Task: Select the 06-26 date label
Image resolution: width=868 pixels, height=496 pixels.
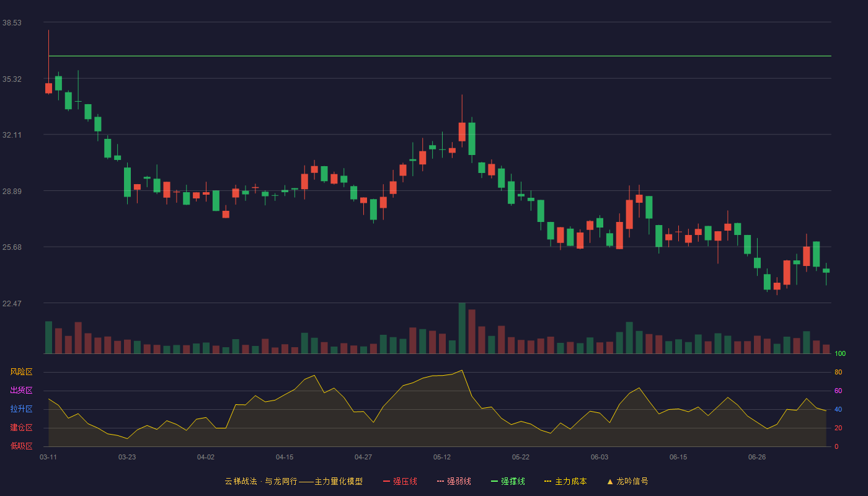Action: (x=757, y=457)
